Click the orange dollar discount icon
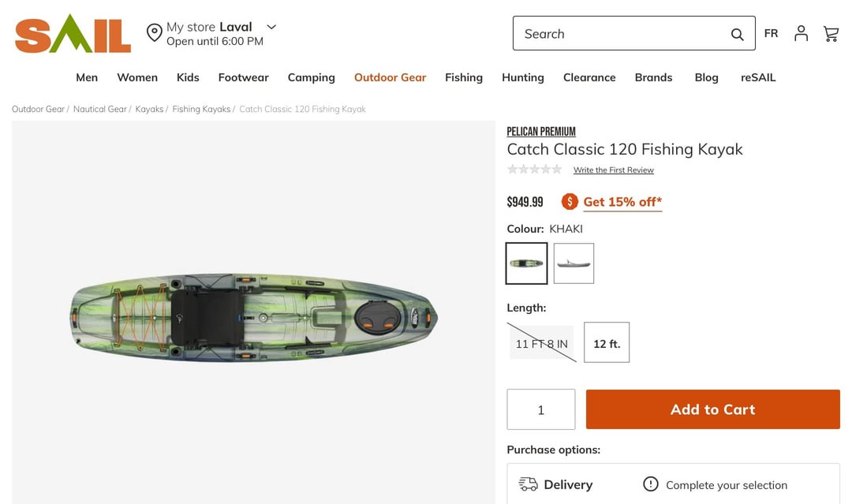852x504 pixels. point(570,202)
